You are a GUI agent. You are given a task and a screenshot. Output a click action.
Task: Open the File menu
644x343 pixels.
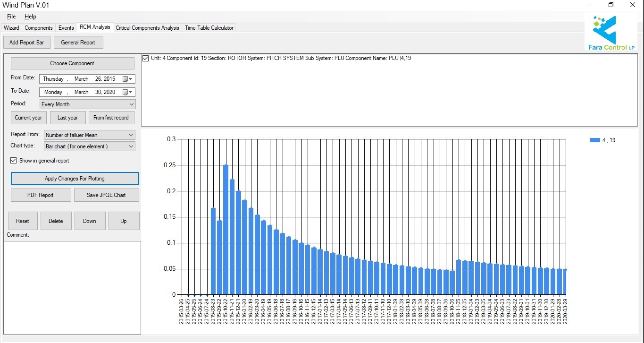pos(11,17)
